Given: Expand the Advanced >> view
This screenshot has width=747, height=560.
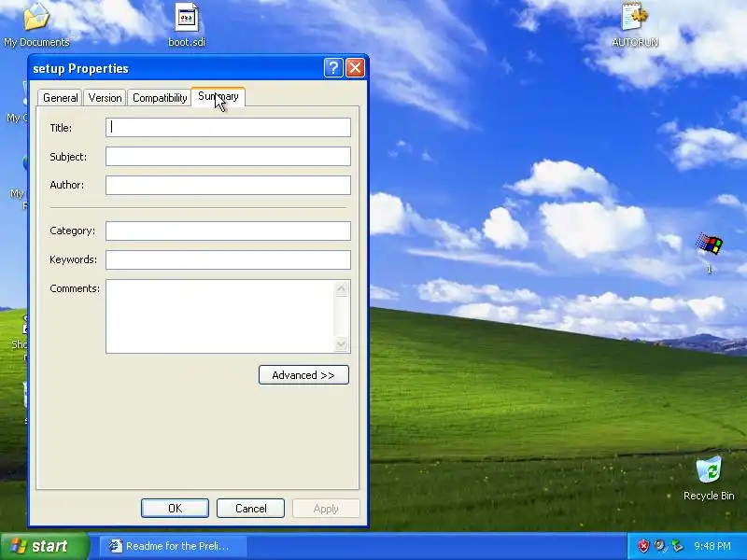Looking at the screenshot, I should (x=303, y=375).
